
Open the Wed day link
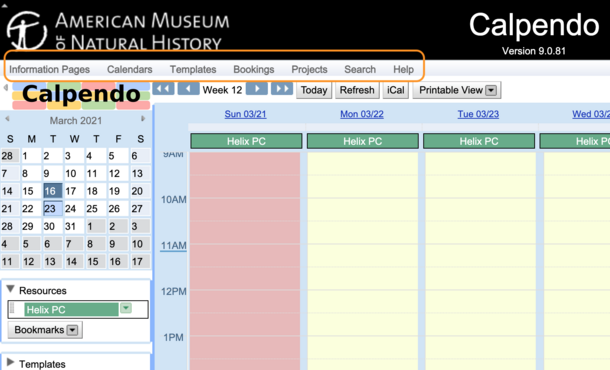tap(591, 114)
